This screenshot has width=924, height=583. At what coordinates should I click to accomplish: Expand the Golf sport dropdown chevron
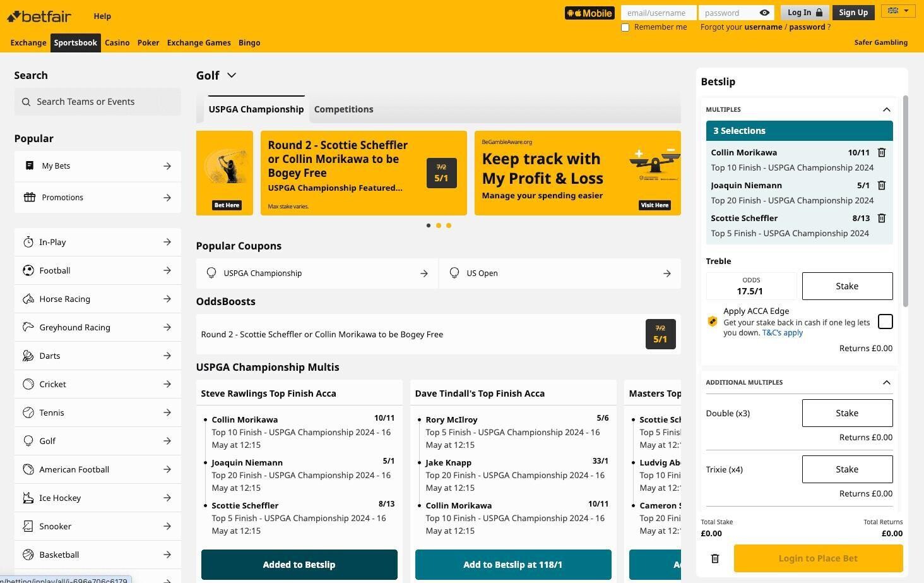[232, 75]
